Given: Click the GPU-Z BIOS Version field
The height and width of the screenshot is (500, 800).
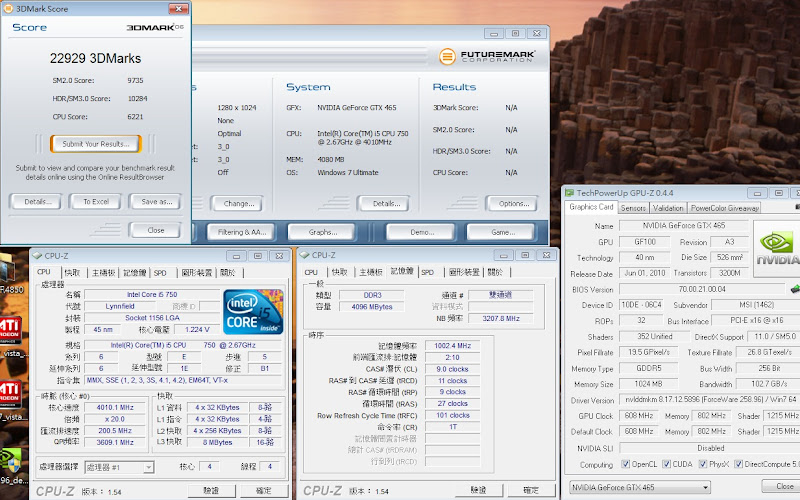Looking at the screenshot, I should [702, 289].
